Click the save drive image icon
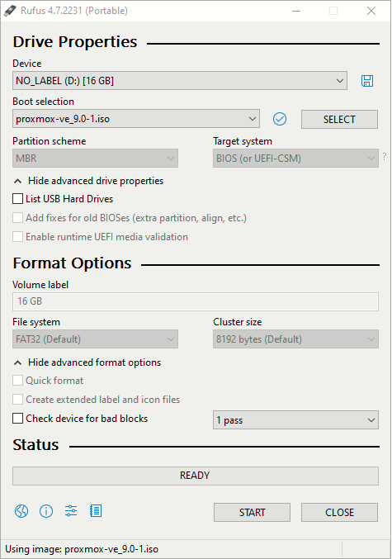 coord(367,81)
